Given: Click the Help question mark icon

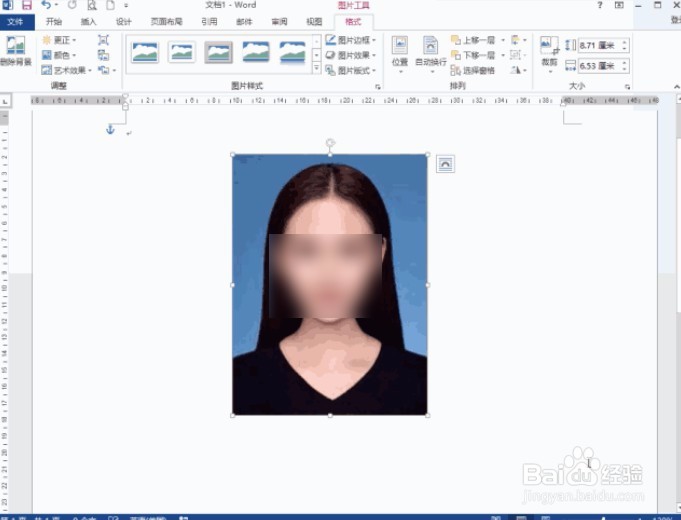Looking at the screenshot, I should 600,5.
